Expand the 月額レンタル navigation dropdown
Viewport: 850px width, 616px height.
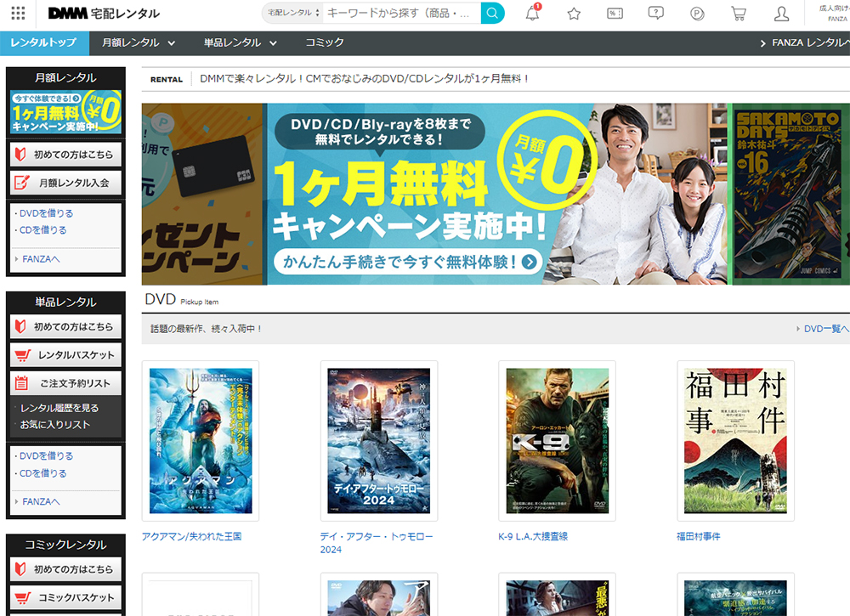(x=138, y=42)
